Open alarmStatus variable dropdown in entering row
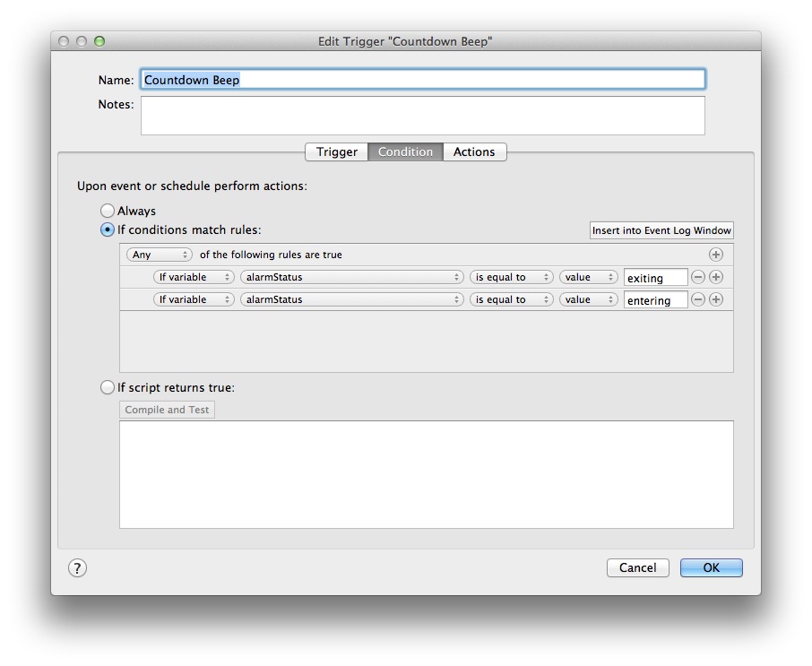812x666 pixels. click(351, 299)
